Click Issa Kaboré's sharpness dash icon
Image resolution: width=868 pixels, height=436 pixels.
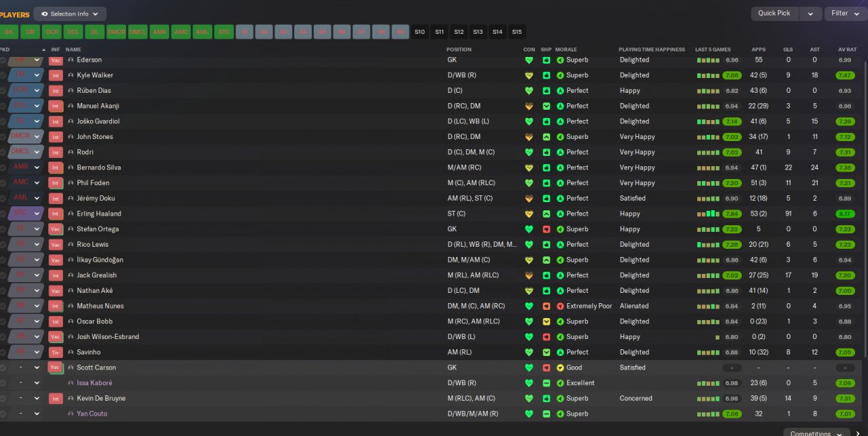[x=546, y=383]
